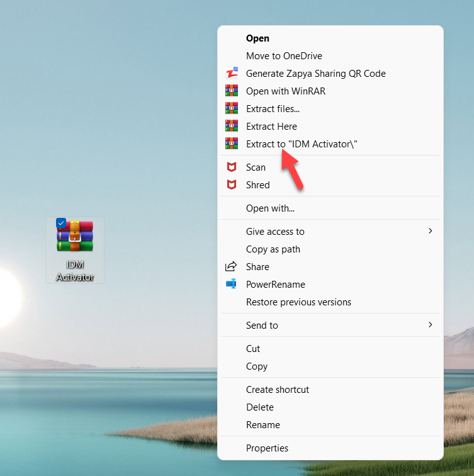This screenshot has width=474, height=476.
Task: Choose Rename from the context menu
Action: (x=262, y=425)
